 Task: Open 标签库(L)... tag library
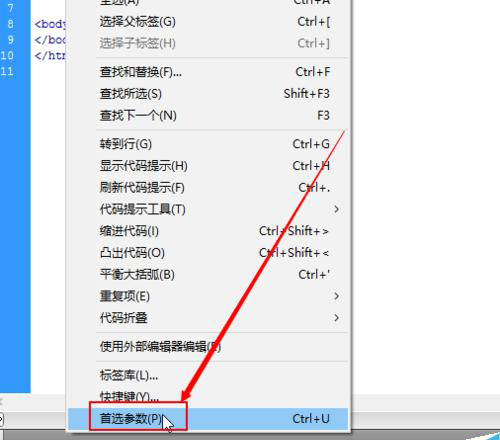tap(208, 375)
